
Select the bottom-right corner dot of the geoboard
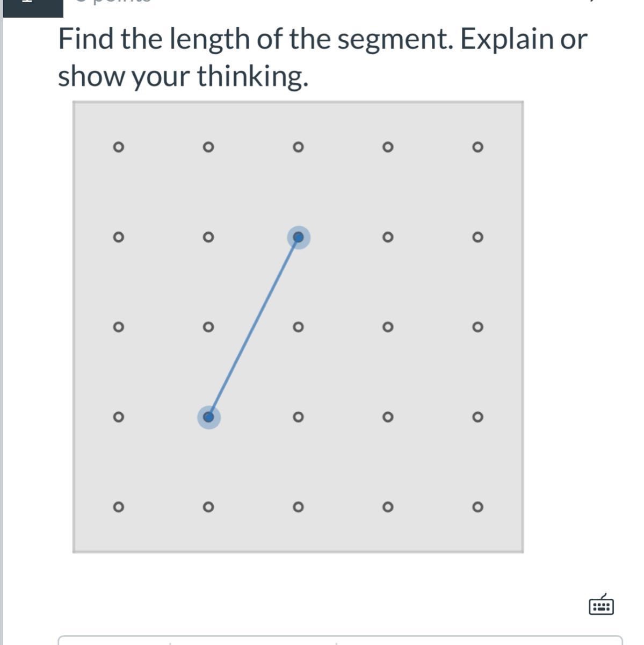(477, 507)
